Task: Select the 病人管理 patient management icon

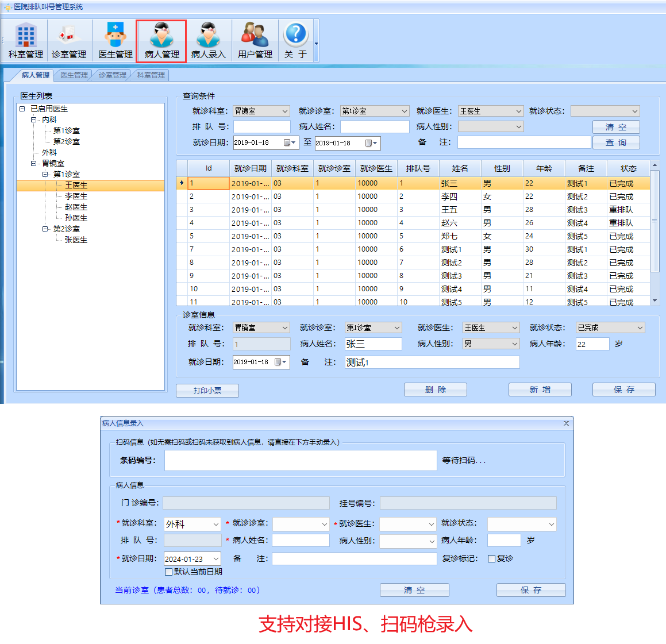Action: click(x=161, y=41)
